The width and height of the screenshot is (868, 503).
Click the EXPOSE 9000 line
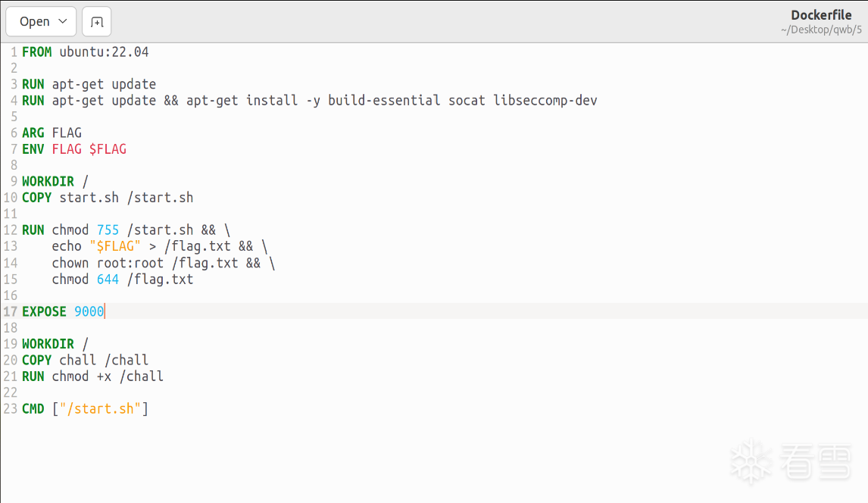[x=63, y=312]
